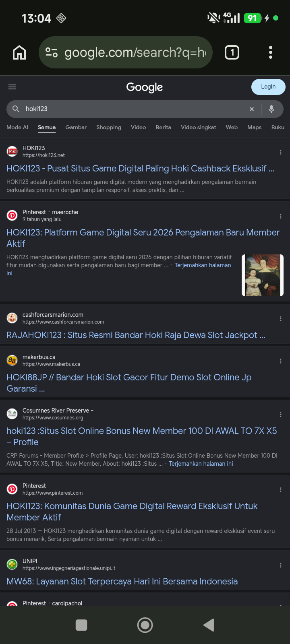Viewport: 290px width, 644px height.
Task: Open Google hamburger menu
Action: point(12,87)
